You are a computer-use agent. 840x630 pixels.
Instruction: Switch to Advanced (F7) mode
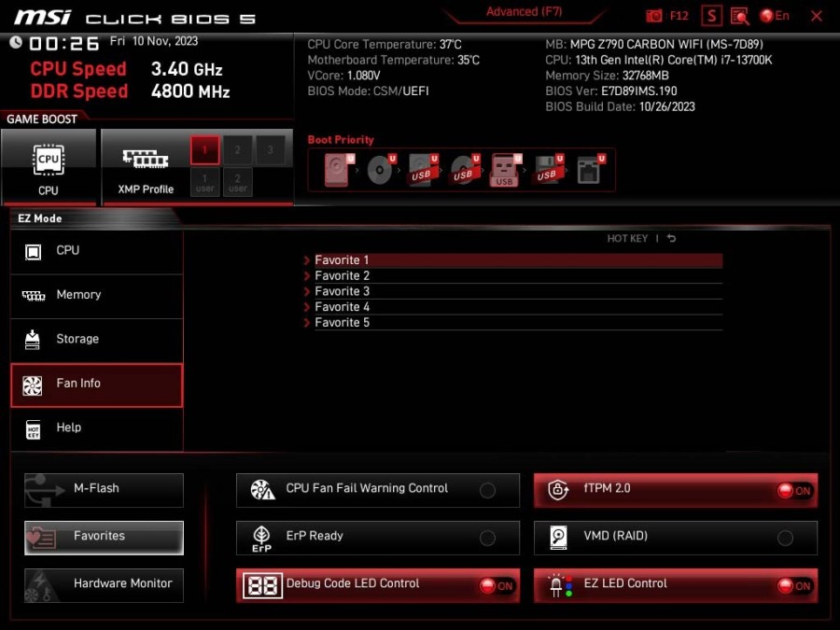(524, 12)
